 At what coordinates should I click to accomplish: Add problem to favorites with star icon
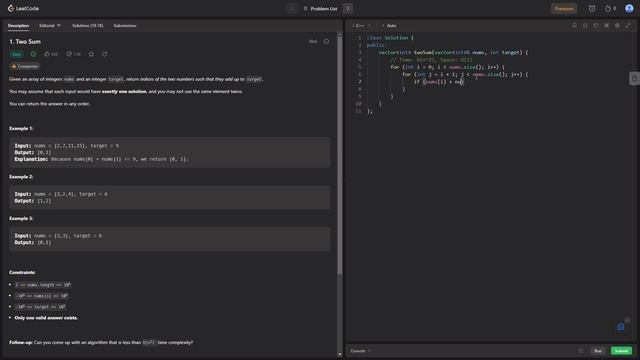click(91, 54)
